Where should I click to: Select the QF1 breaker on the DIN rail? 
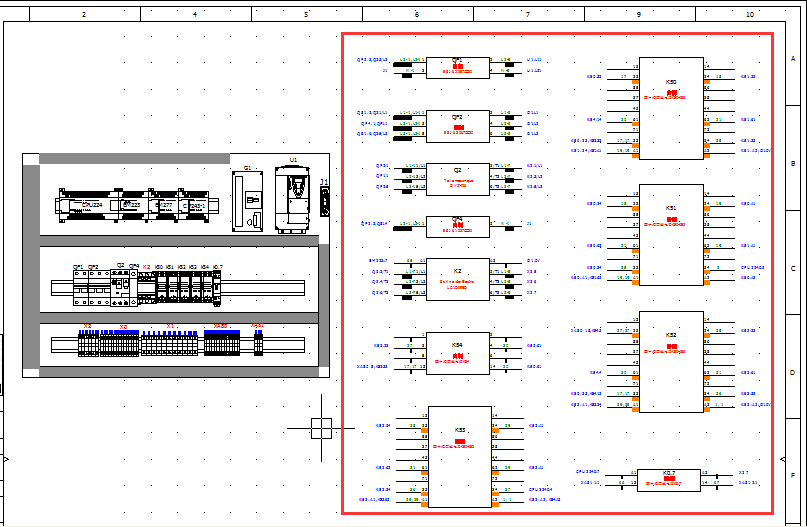click(x=81, y=288)
